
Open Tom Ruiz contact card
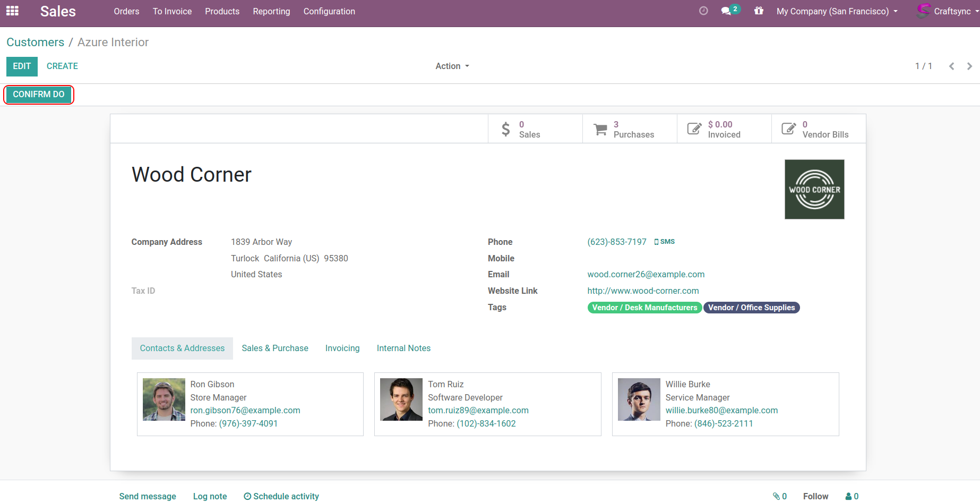[487, 404]
